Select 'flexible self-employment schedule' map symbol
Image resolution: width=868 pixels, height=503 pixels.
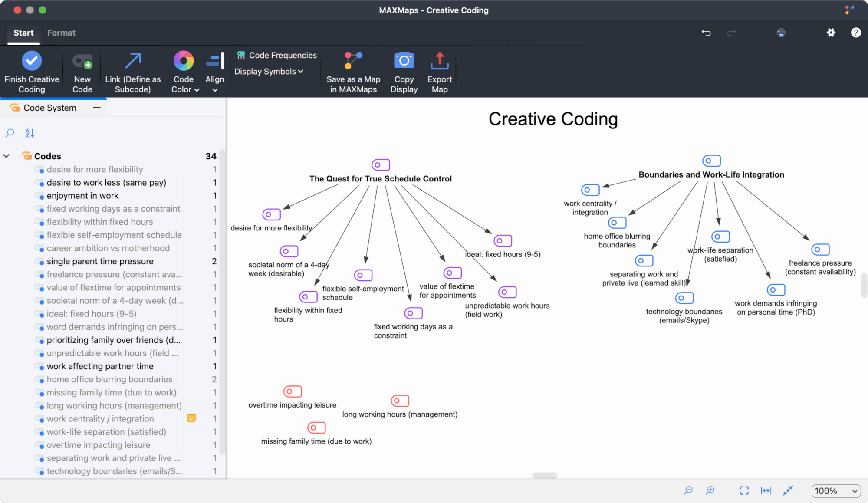pyautogui.click(x=363, y=275)
